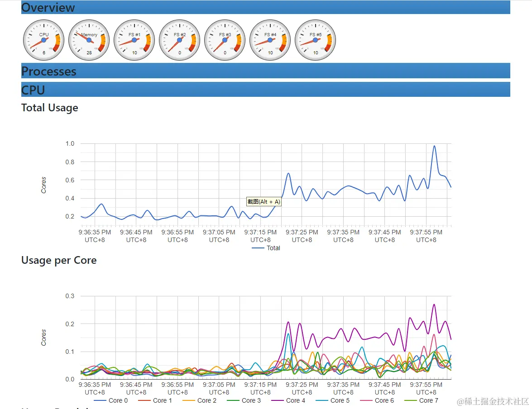Click Core 2 orange legend swatch
The width and height of the screenshot is (532, 409).
tap(188, 401)
